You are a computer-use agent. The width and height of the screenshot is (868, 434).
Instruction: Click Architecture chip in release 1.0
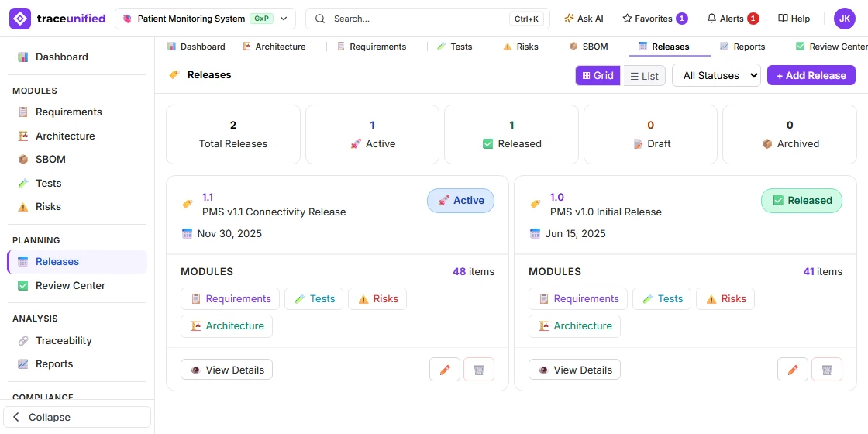coord(574,326)
